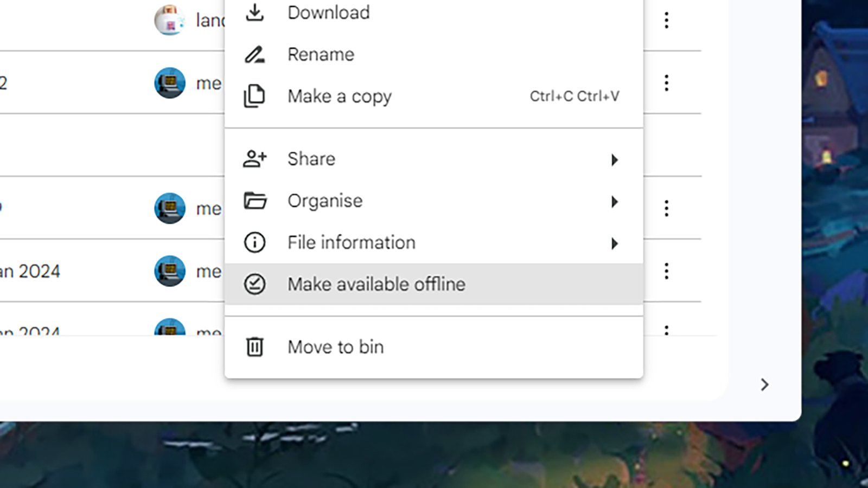Viewport: 868px width, 488px height.
Task: Click the pencil rename icon
Action: coord(254,54)
